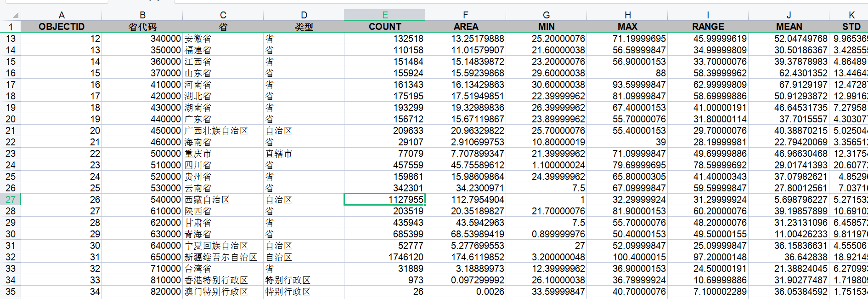The image size is (868, 299).
Task: Select MAX cell with value 88
Action: [627, 73]
